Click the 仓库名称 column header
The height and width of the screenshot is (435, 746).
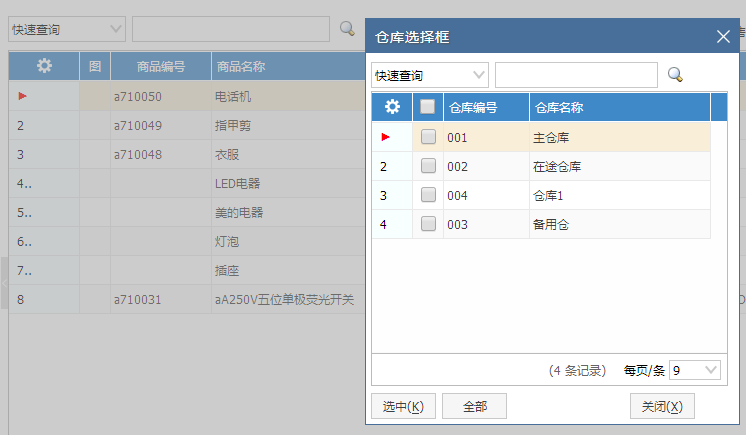(x=620, y=107)
